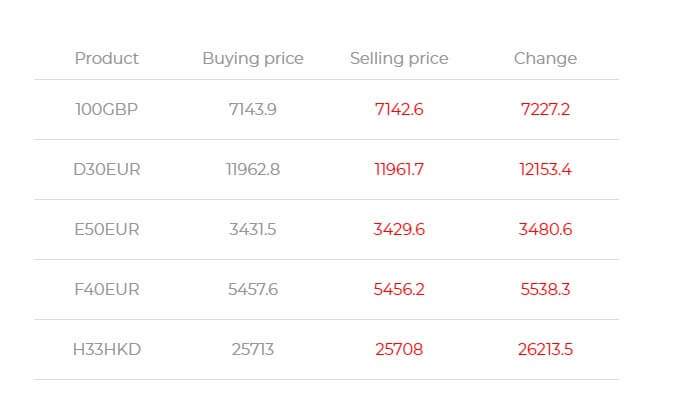The image size is (681, 417).
Task: Click buying price 7143.9
Action: coord(253,109)
